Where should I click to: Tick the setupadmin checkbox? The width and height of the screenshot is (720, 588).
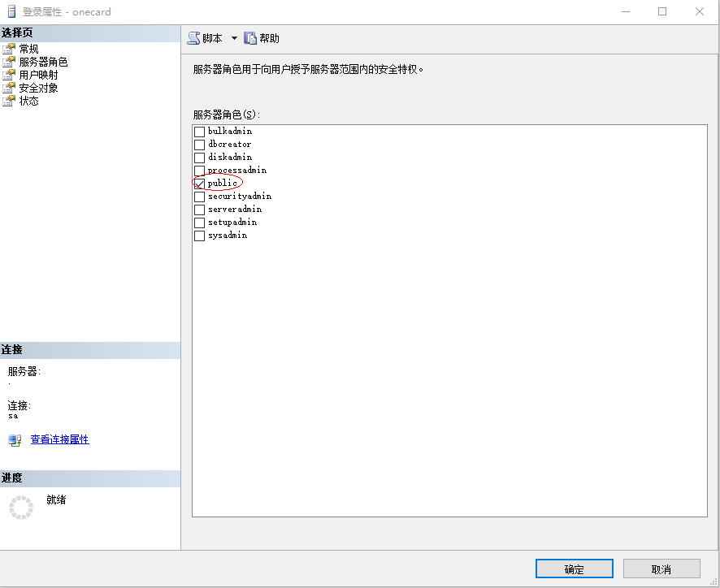point(199,223)
